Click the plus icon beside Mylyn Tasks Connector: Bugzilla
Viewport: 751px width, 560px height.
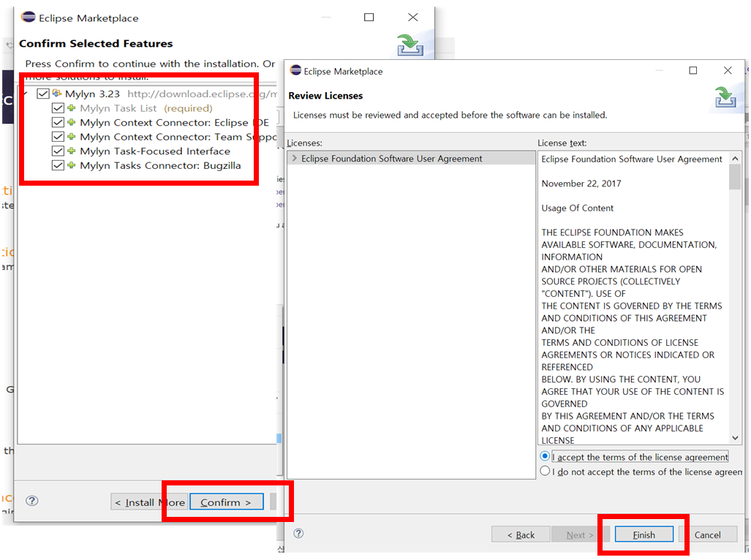coord(72,165)
